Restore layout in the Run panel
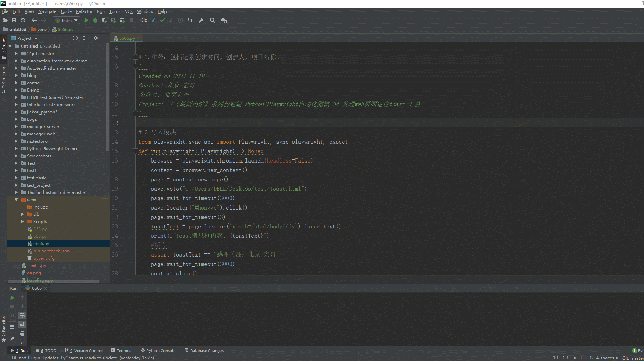 (12, 327)
